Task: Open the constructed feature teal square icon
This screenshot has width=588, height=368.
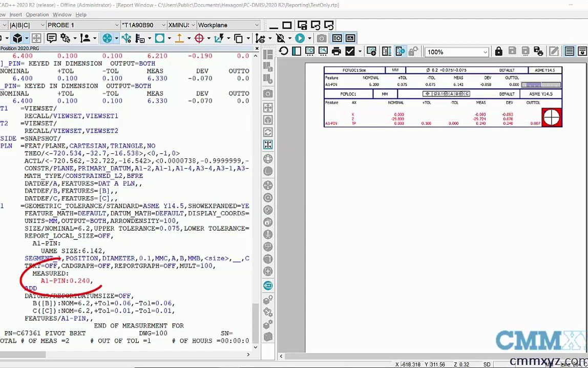Action: coord(160,38)
